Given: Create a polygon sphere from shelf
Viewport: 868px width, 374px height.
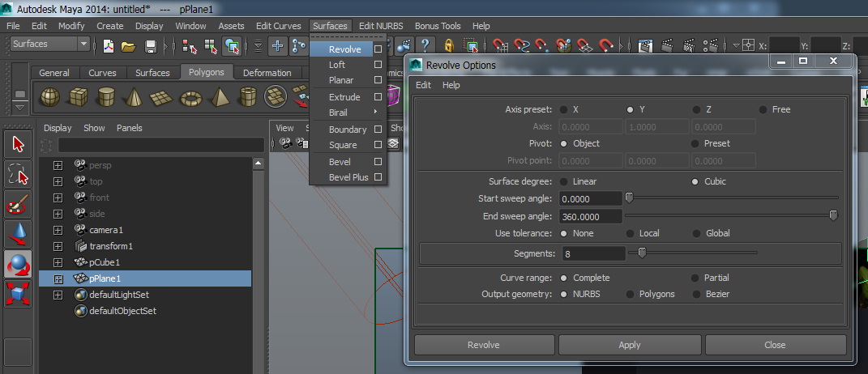Looking at the screenshot, I should pyautogui.click(x=49, y=97).
